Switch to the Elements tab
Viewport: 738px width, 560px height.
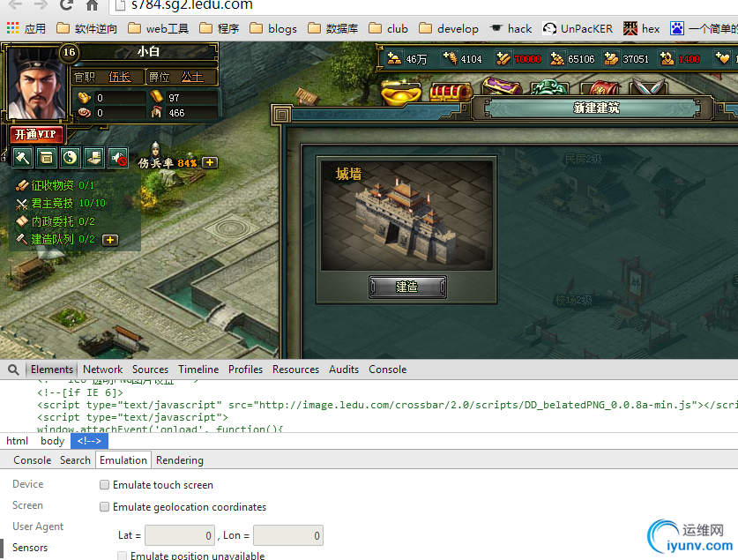click(52, 370)
